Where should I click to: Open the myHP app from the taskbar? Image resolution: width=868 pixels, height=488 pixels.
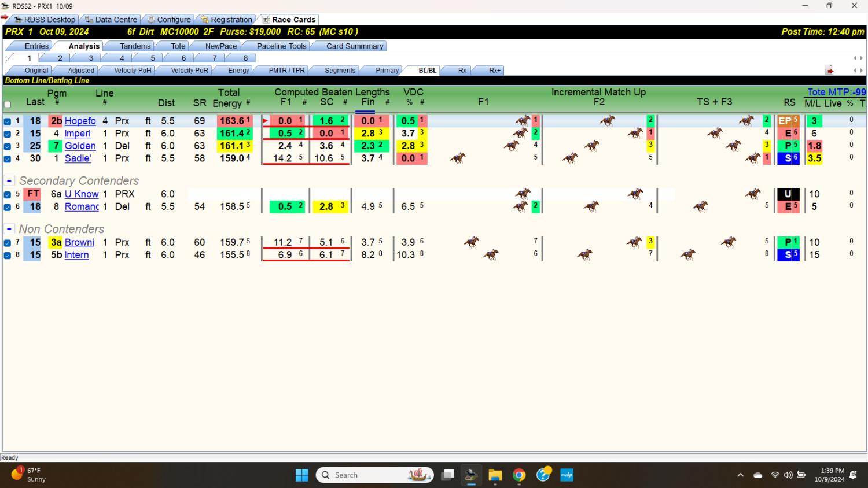click(x=567, y=475)
